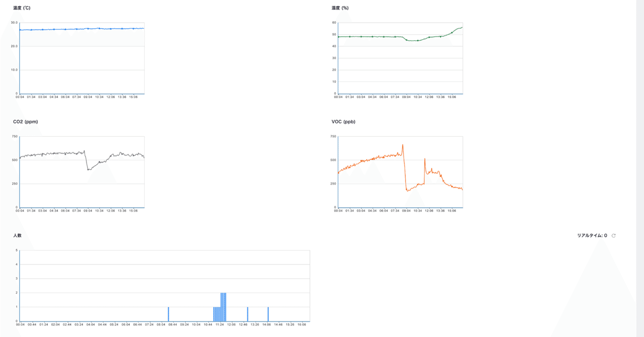Select the 温度 (℃) chart title
The image size is (644, 337).
21,8
